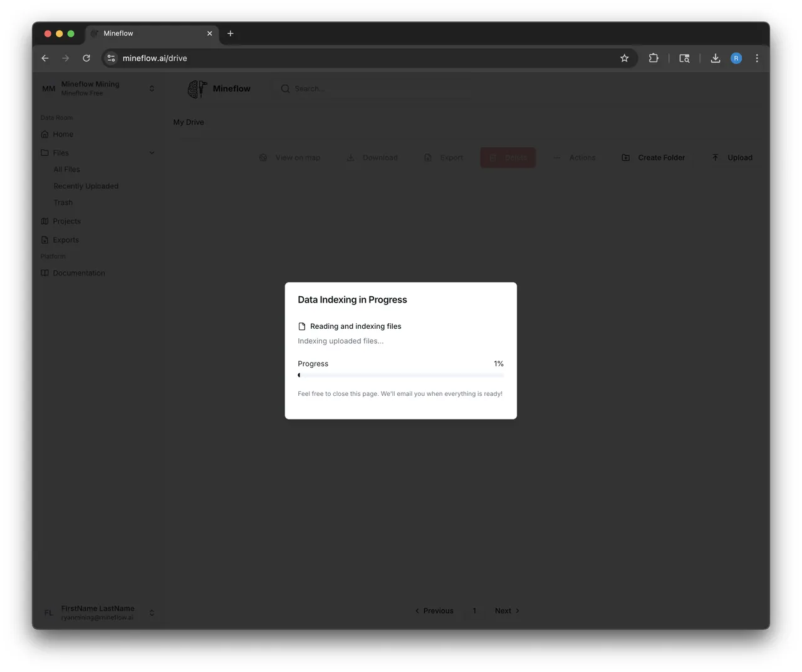Viewport: 802px width, 672px height.
Task: Click the Export button
Action: [444, 158]
